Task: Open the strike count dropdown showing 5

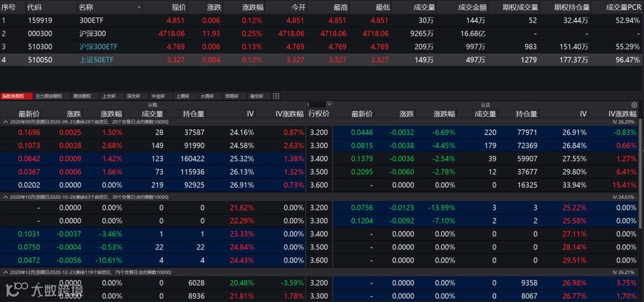Action: [329, 105]
